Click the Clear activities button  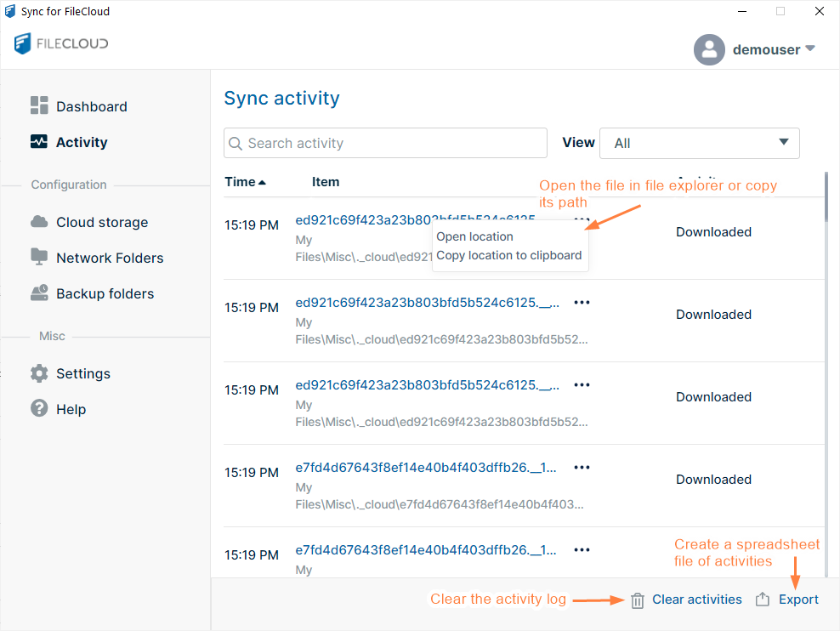[697, 599]
